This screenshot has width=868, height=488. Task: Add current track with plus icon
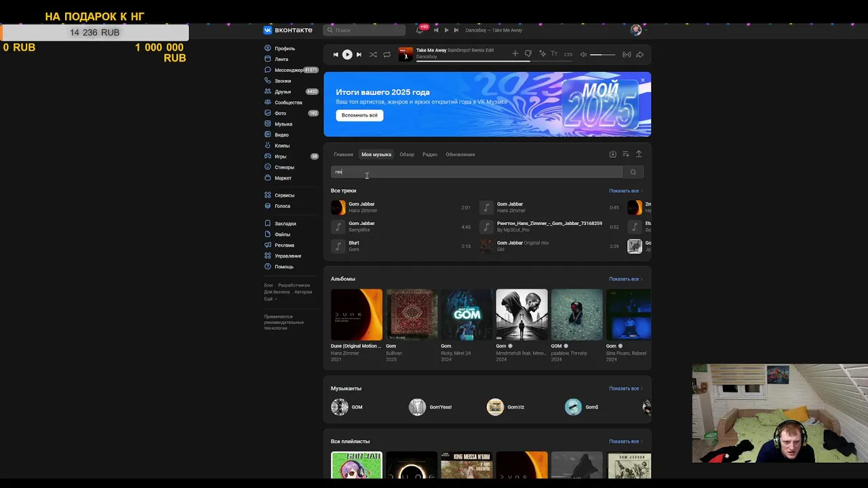tap(515, 54)
